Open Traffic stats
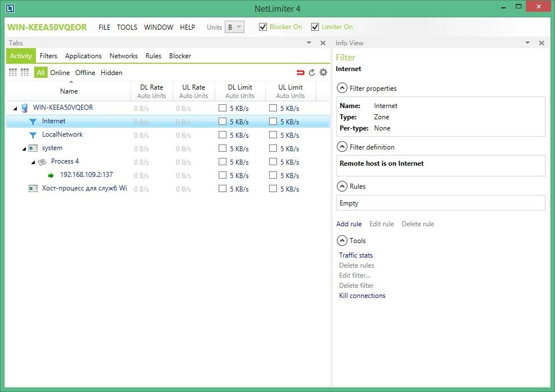 pyautogui.click(x=356, y=255)
